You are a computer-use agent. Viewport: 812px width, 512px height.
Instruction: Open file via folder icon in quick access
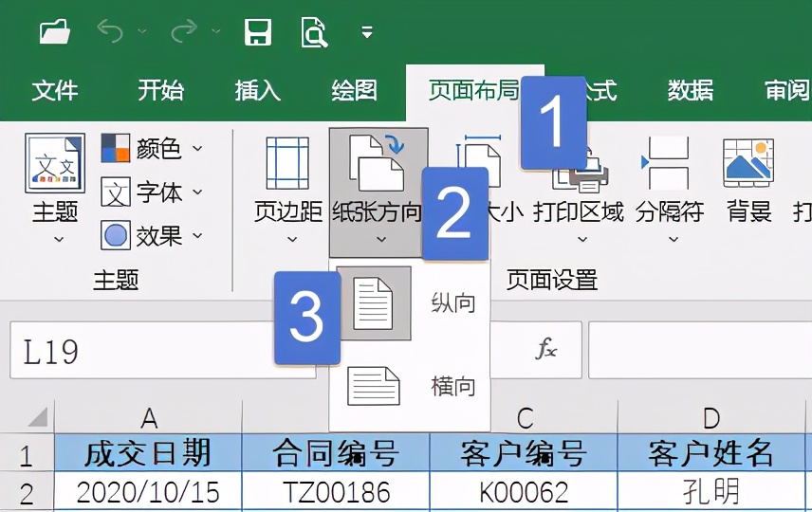pyautogui.click(x=55, y=32)
